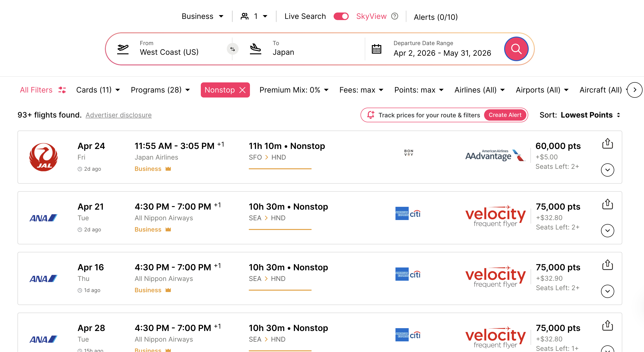Open the Points: max filter dropdown
Viewport: 644px width, 352px height.
(x=419, y=90)
